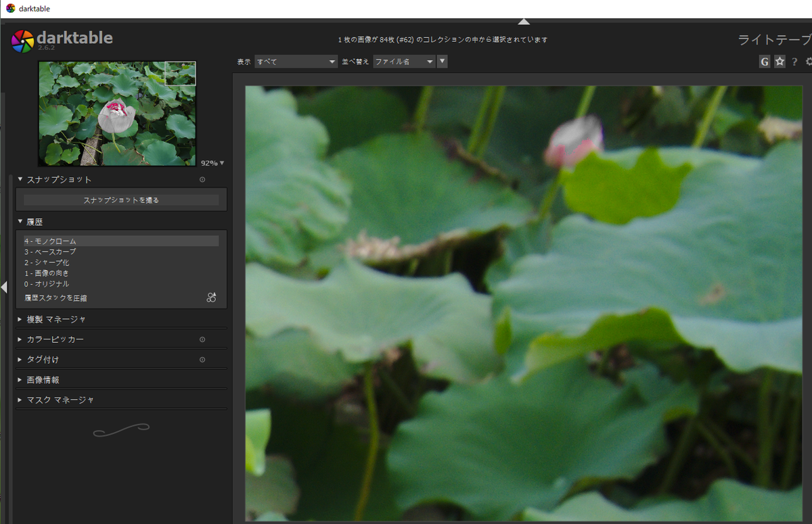Image resolution: width=812 pixels, height=524 pixels.
Task: Open preferences with the gear icon
Action: pos(809,62)
